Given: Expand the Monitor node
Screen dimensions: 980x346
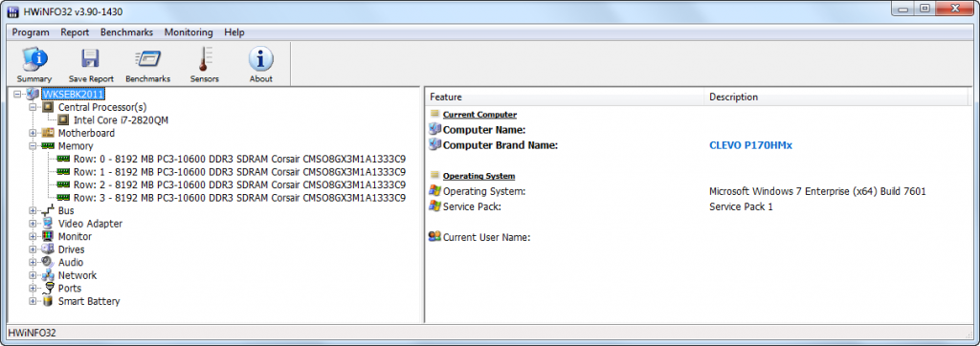Looking at the screenshot, I should (33, 237).
